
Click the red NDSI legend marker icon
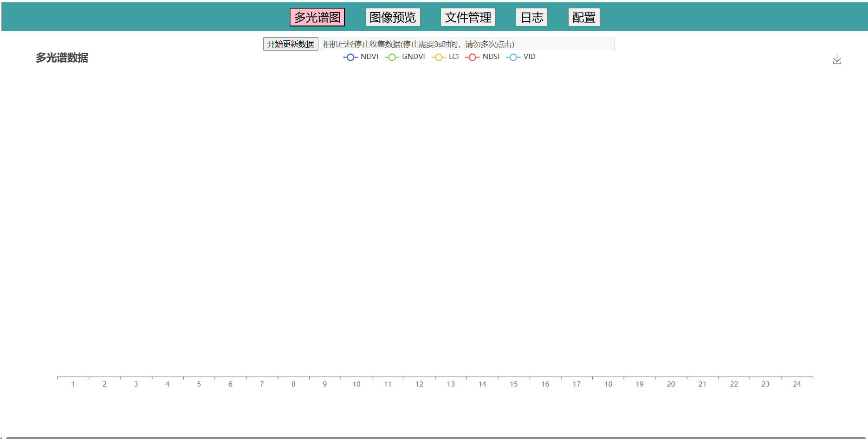[473, 57]
